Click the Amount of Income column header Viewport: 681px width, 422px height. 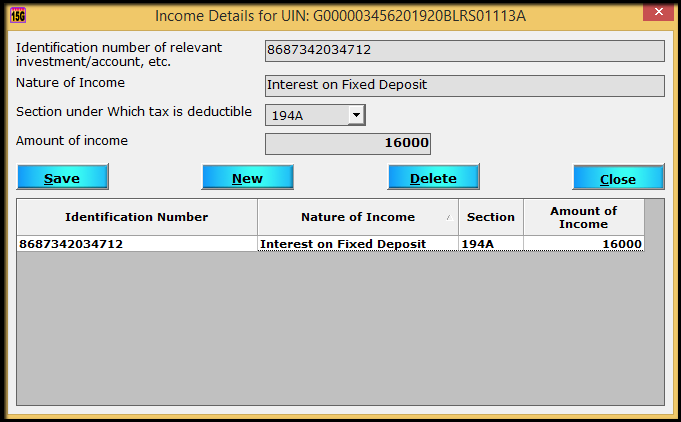(584, 217)
